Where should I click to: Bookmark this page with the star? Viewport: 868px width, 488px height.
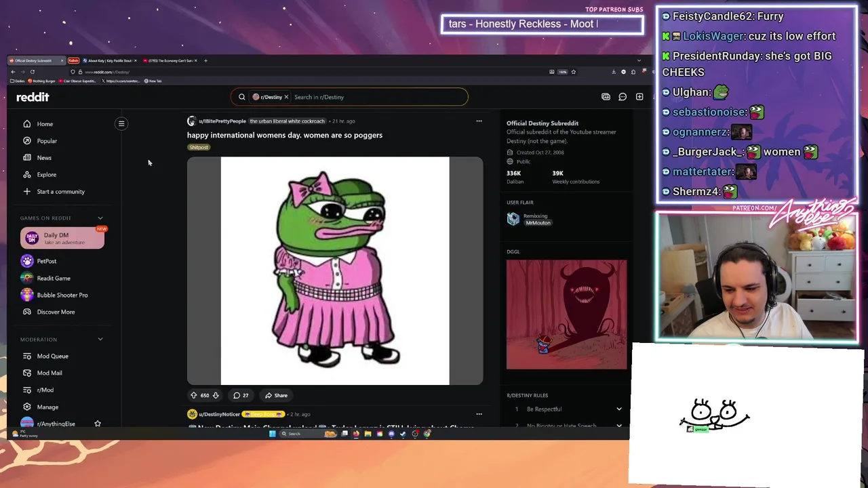(573, 72)
